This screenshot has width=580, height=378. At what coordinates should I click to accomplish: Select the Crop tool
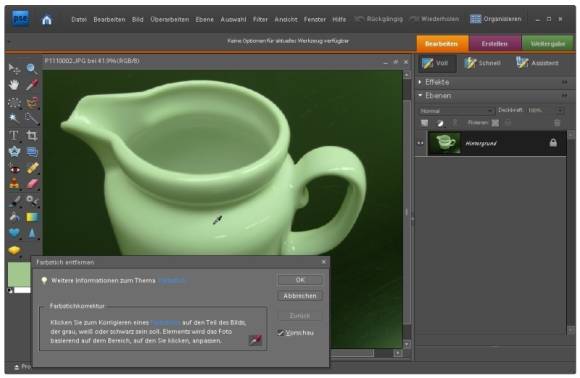pos(32,135)
